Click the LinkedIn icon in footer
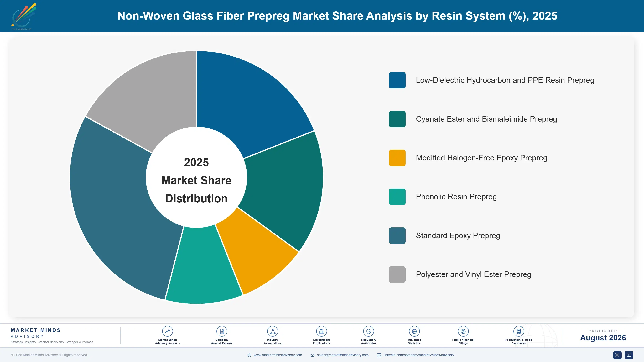This screenshot has height=362, width=644. [379, 355]
